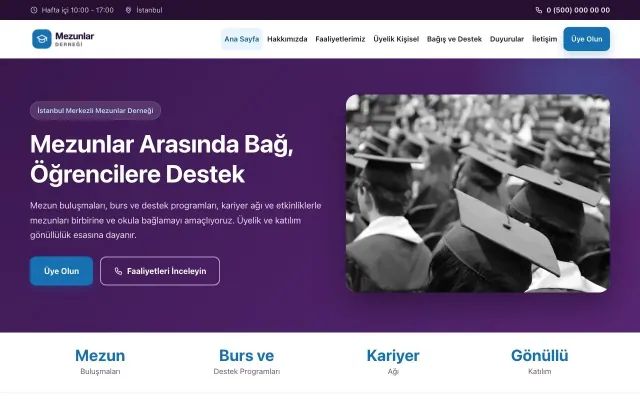Click the Kariyer Ağı stat
This screenshot has height=400, width=640.
click(x=393, y=362)
